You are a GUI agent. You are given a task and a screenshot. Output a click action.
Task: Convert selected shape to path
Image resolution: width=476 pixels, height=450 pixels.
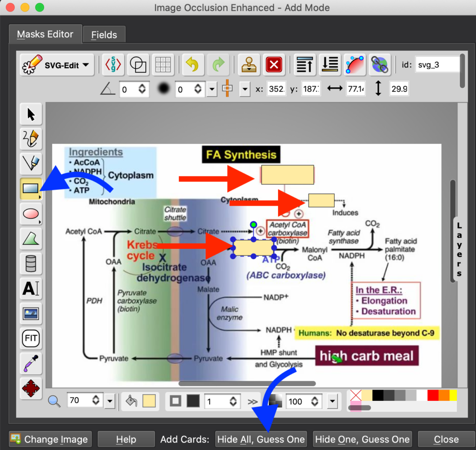tap(355, 65)
